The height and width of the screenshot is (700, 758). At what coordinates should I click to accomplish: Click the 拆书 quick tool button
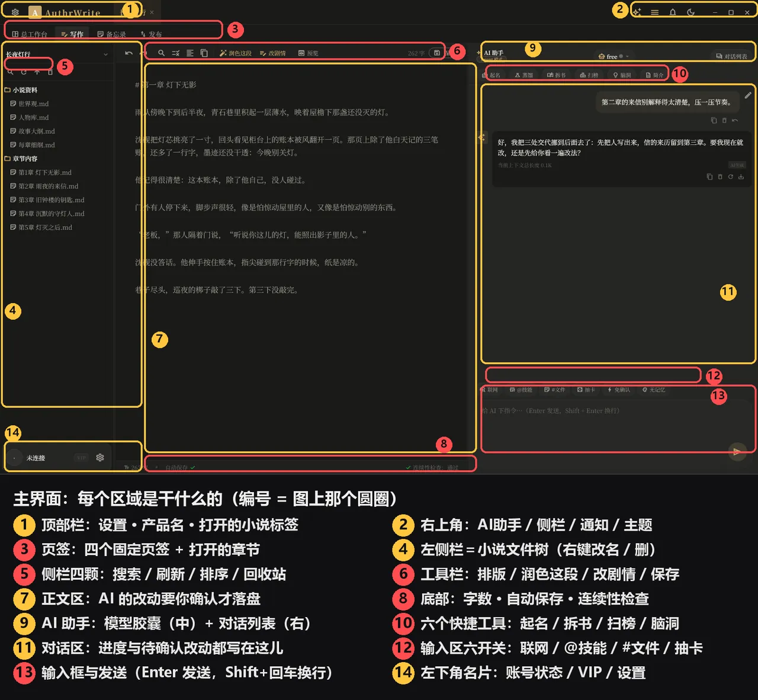click(x=556, y=75)
